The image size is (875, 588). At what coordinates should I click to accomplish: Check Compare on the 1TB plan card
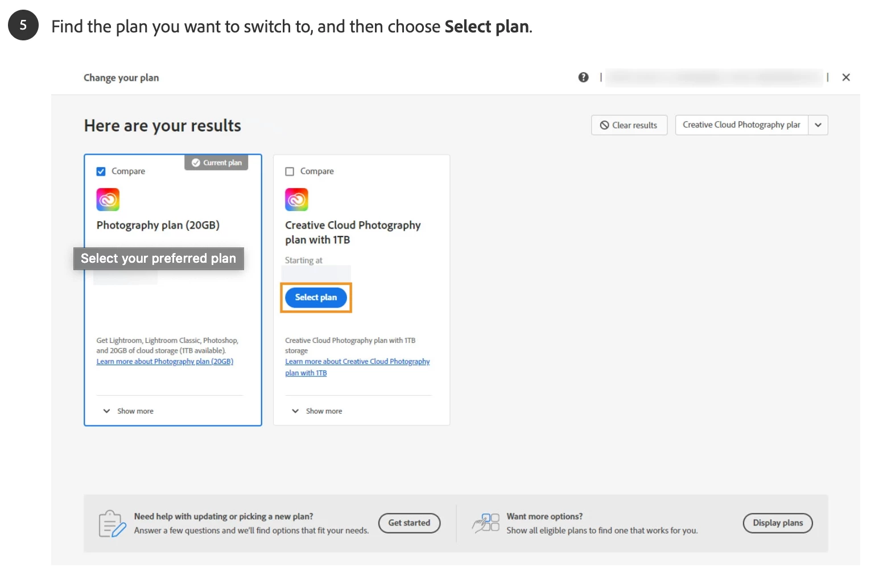(290, 171)
